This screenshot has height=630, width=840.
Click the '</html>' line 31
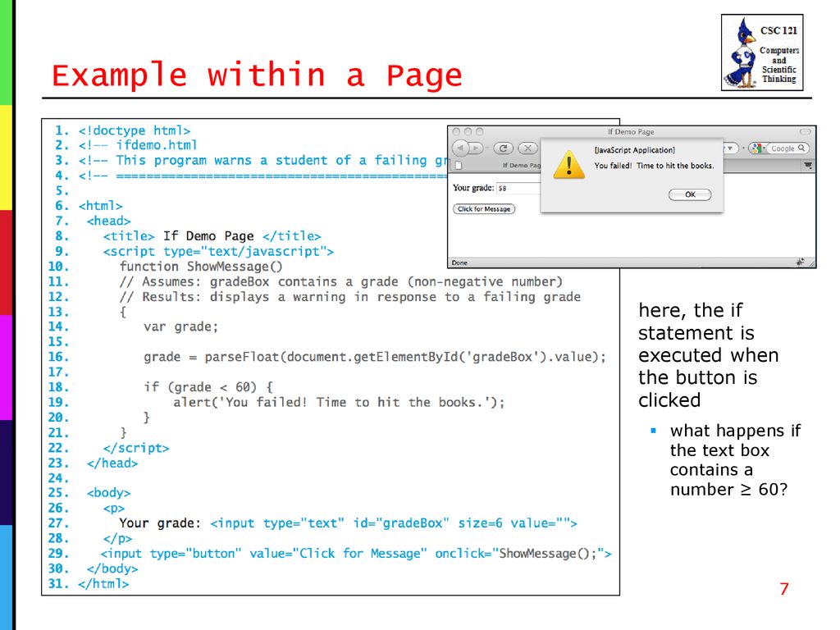pyautogui.click(x=103, y=583)
